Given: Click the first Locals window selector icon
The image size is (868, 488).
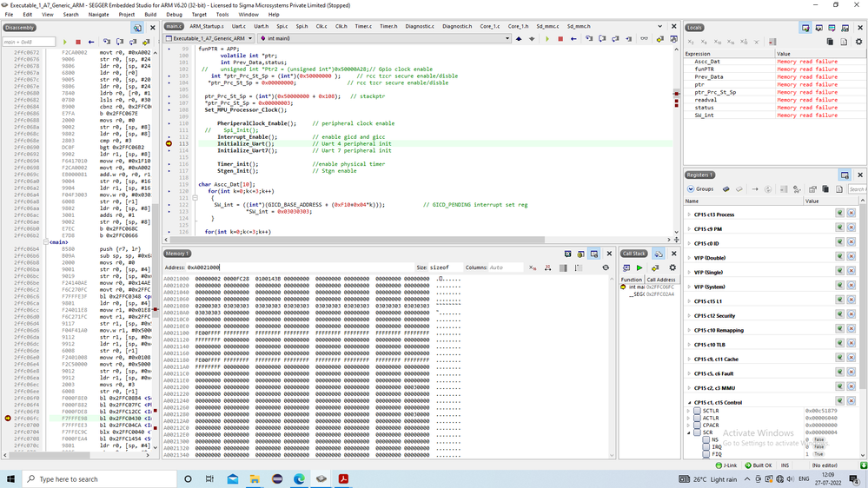Looking at the screenshot, I should pos(805,28).
